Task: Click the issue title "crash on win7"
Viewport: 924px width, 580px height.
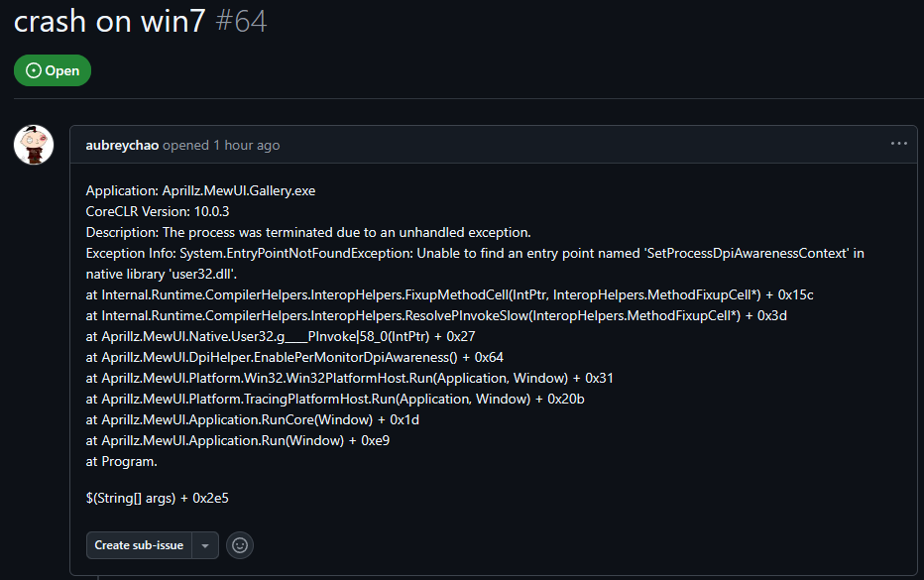Action: [x=107, y=21]
